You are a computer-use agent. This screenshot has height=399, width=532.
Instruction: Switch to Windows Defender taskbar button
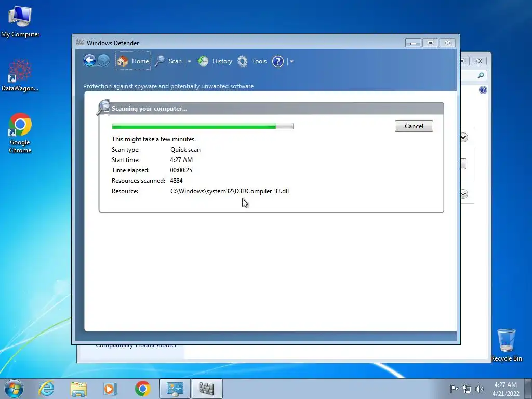(207, 389)
